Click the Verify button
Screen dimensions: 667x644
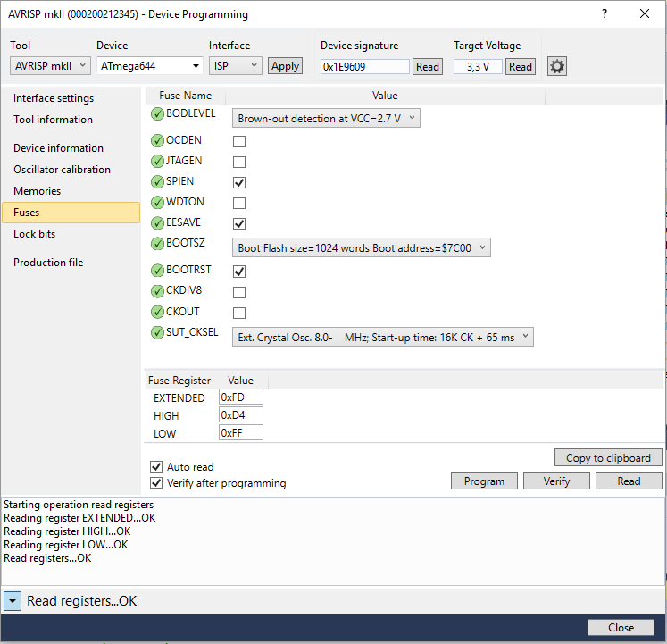click(556, 481)
